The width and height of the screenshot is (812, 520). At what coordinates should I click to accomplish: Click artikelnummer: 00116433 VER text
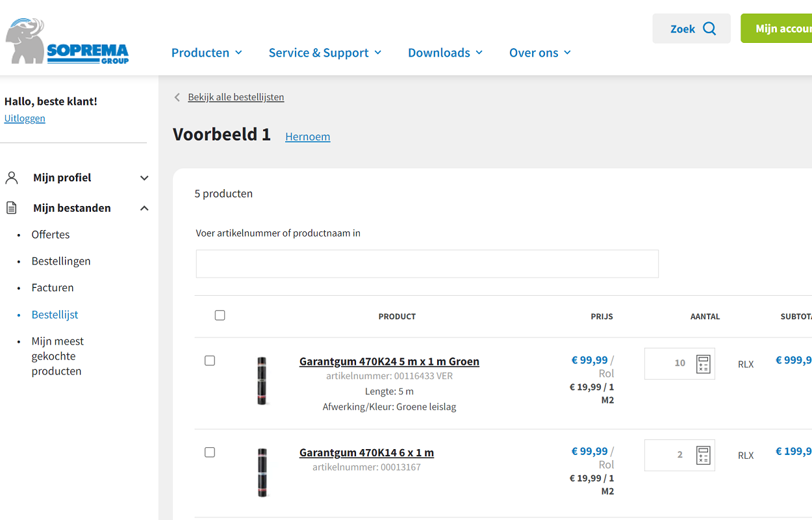pyautogui.click(x=389, y=376)
